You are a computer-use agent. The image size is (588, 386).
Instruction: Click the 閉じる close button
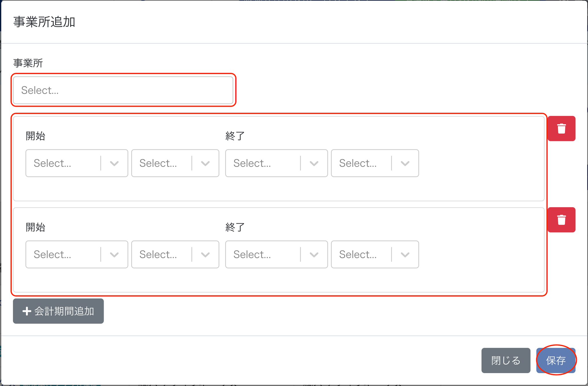tap(506, 360)
